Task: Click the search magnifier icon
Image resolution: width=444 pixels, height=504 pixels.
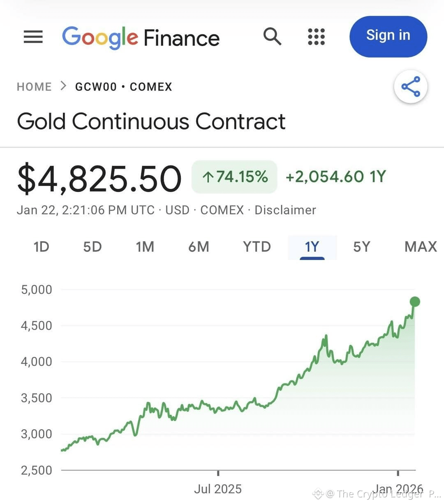Action: (272, 37)
